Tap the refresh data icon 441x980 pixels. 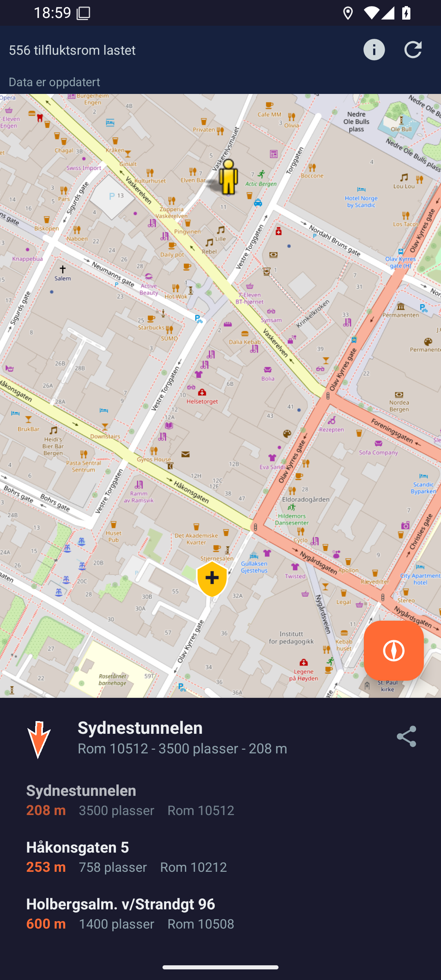tap(413, 50)
